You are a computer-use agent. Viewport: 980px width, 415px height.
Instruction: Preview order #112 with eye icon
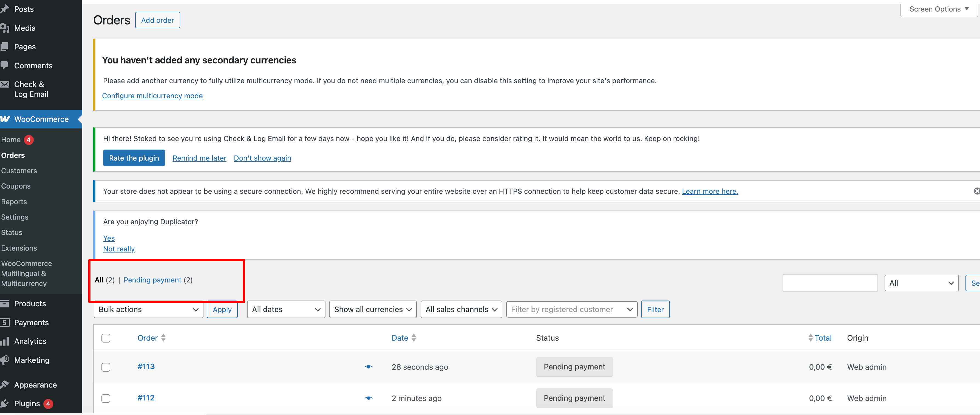coord(368,398)
